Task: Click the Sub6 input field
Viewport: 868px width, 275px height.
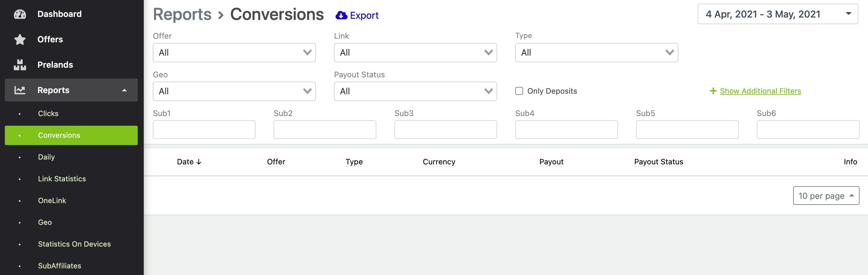Action: pyautogui.click(x=808, y=130)
